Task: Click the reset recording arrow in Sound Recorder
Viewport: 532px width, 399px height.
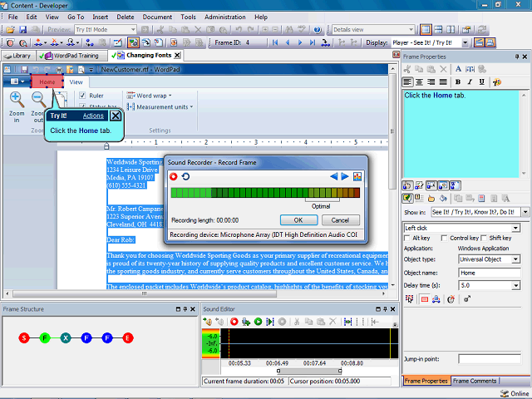Action: 185,176
